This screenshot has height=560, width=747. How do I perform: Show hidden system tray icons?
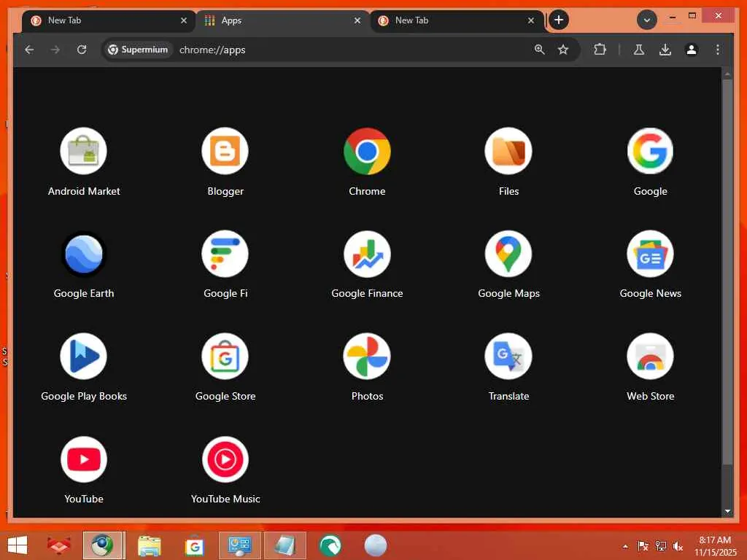coord(625,546)
